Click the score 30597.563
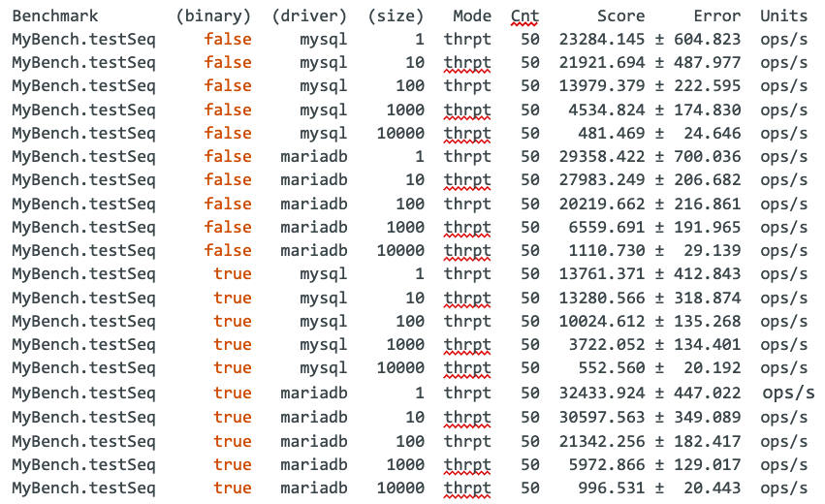 coord(602,417)
